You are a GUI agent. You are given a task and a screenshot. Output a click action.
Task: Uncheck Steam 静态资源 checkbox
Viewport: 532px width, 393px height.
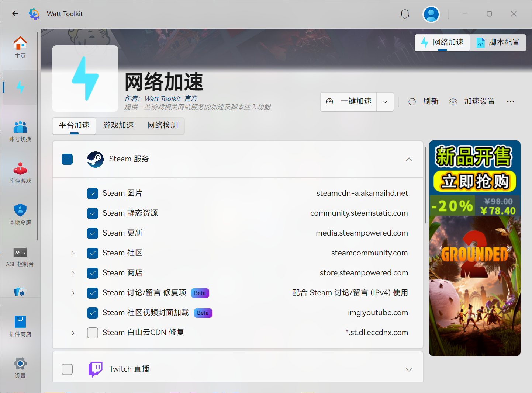(93, 213)
